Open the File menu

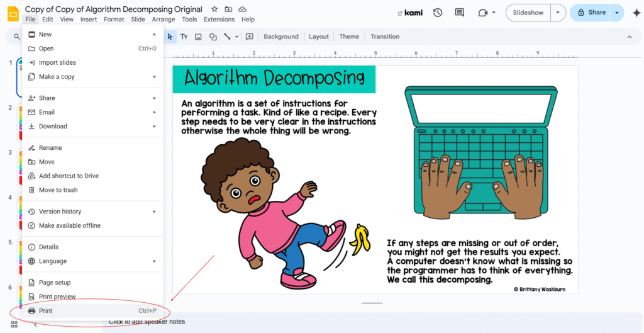(30, 20)
